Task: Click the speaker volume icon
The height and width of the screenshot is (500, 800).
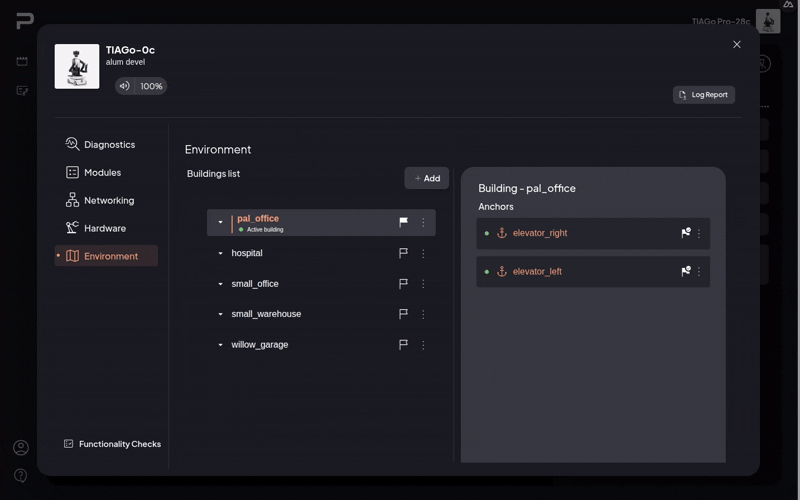Action: click(x=124, y=86)
